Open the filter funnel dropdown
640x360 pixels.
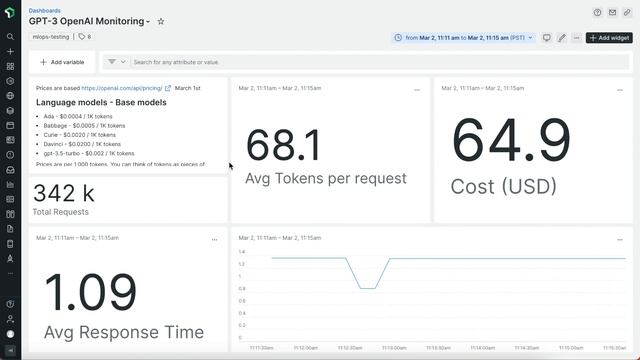117,62
